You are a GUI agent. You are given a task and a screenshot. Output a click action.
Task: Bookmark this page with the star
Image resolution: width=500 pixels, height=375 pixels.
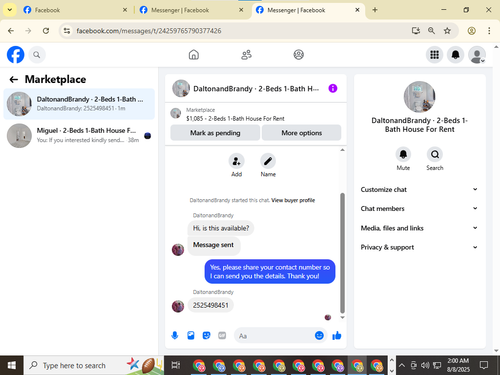point(447,31)
